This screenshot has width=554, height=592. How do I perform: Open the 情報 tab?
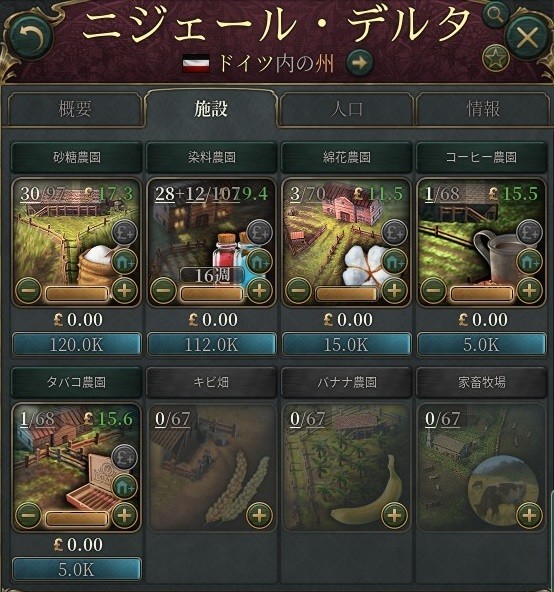click(x=482, y=109)
